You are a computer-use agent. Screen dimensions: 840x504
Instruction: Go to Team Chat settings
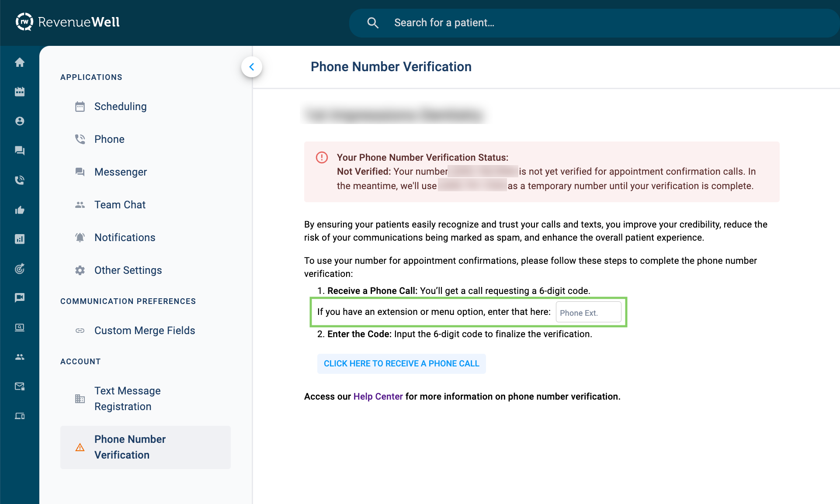coord(120,205)
